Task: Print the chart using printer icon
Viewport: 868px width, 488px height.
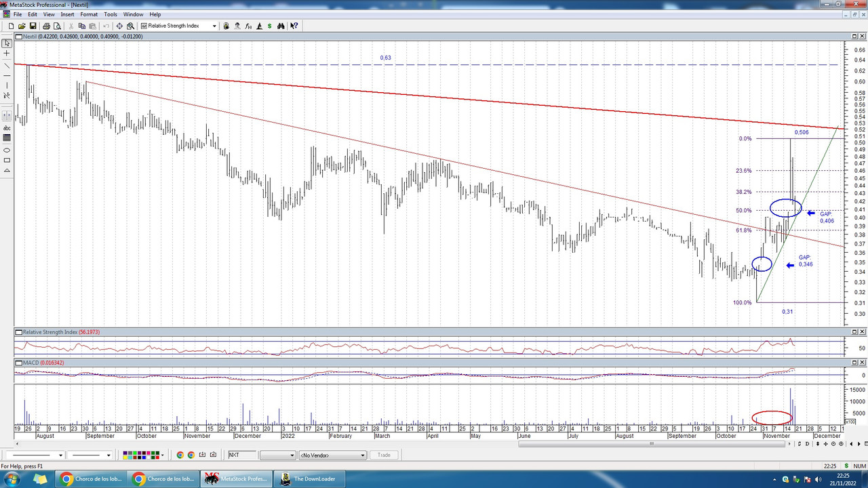Action: point(46,26)
